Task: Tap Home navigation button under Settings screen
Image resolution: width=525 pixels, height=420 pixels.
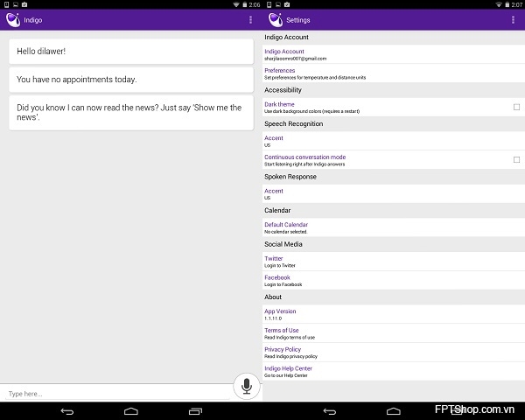Action: 394,411
